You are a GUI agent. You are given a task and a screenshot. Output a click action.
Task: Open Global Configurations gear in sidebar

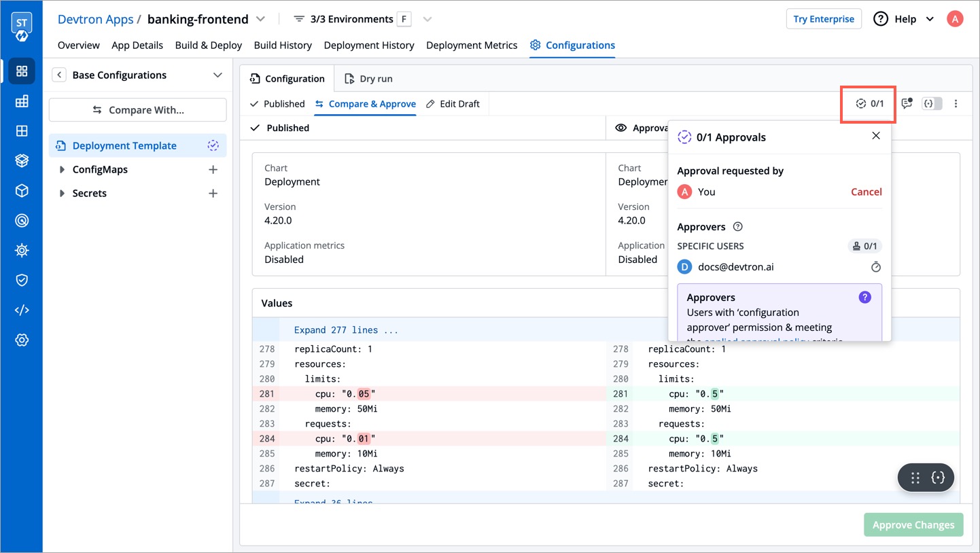pyautogui.click(x=22, y=340)
